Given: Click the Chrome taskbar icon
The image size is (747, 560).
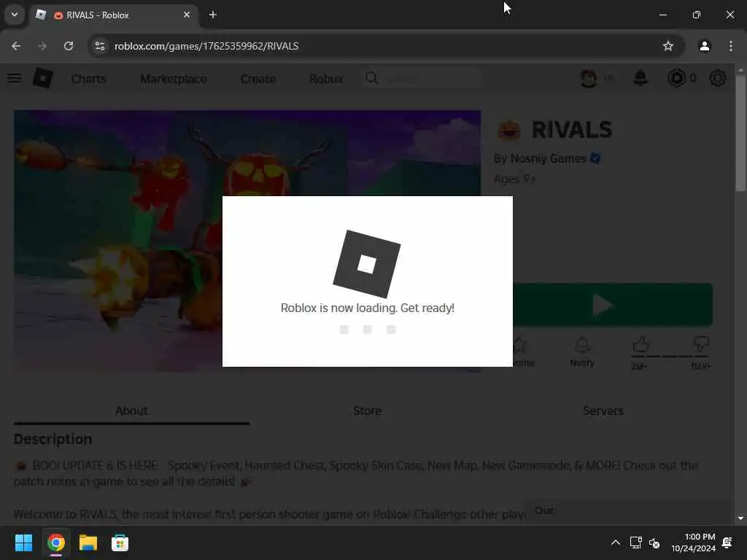Looking at the screenshot, I should click(x=55, y=542).
